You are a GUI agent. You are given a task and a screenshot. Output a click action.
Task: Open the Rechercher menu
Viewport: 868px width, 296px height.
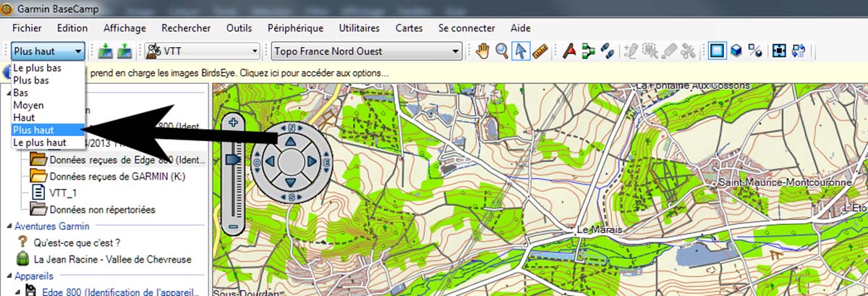(x=186, y=28)
